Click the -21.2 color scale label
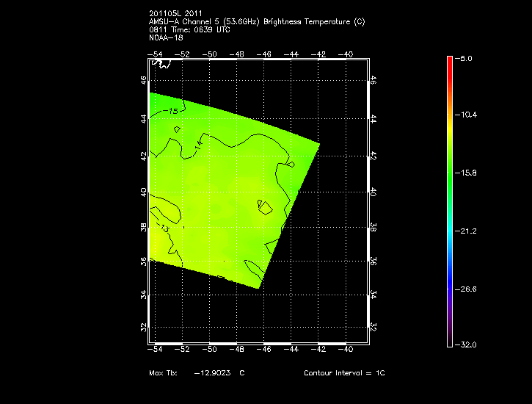Image resolution: width=532 pixels, height=404 pixels. click(467, 231)
